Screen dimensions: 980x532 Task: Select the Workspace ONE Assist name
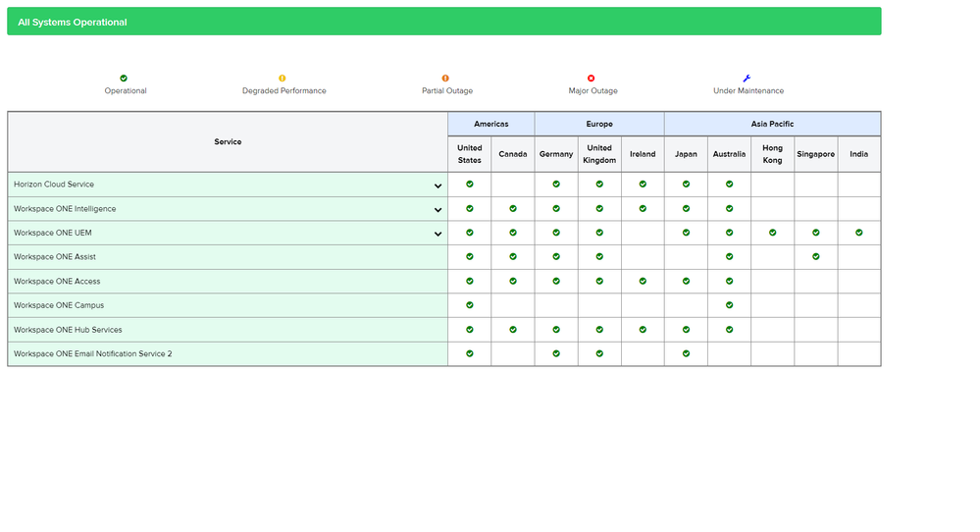tap(55, 257)
